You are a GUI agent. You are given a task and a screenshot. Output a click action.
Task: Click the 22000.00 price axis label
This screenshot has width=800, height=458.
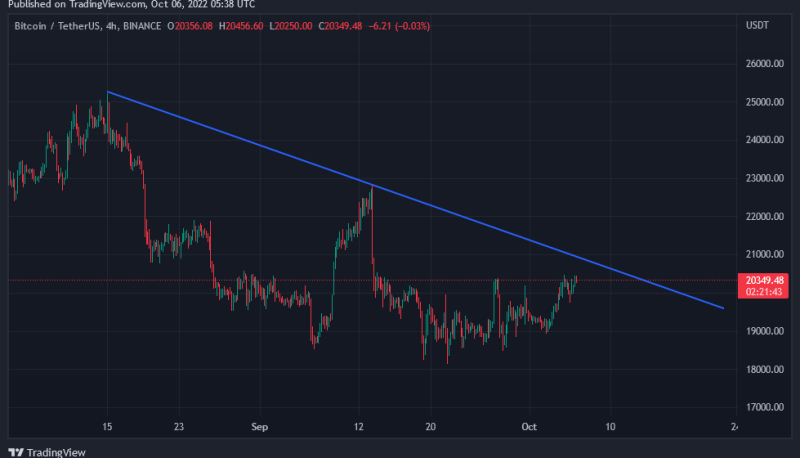[x=764, y=216]
